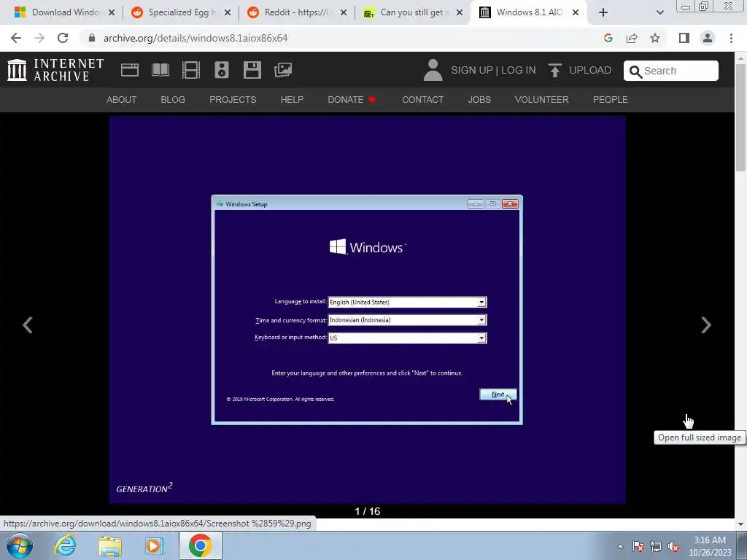Click SIGN UP link

point(472,71)
